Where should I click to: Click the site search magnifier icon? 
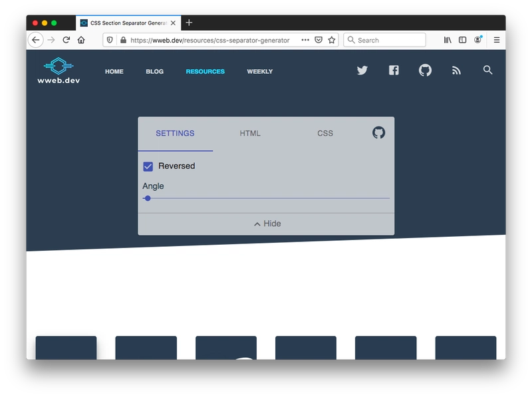click(487, 70)
